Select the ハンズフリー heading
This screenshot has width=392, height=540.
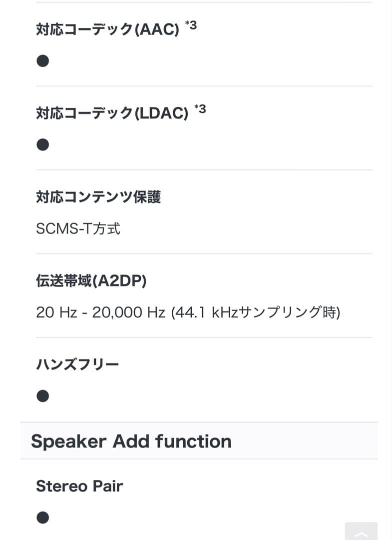(77, 364)
